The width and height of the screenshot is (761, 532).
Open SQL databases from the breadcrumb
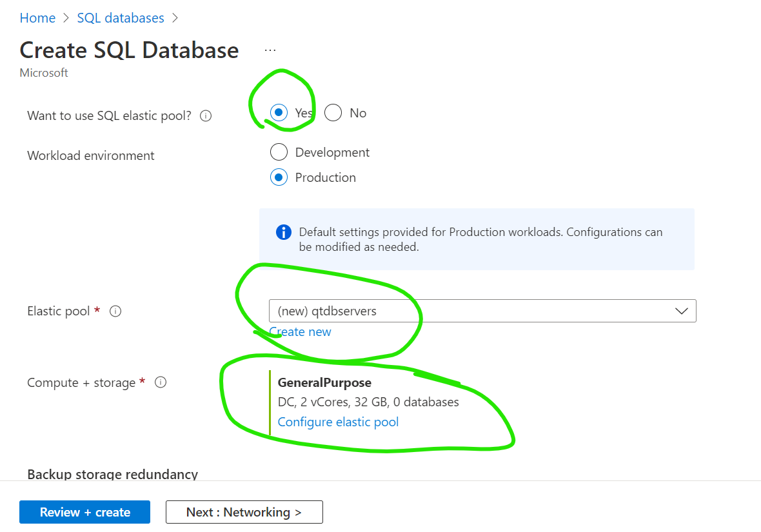tap(120, 17)
